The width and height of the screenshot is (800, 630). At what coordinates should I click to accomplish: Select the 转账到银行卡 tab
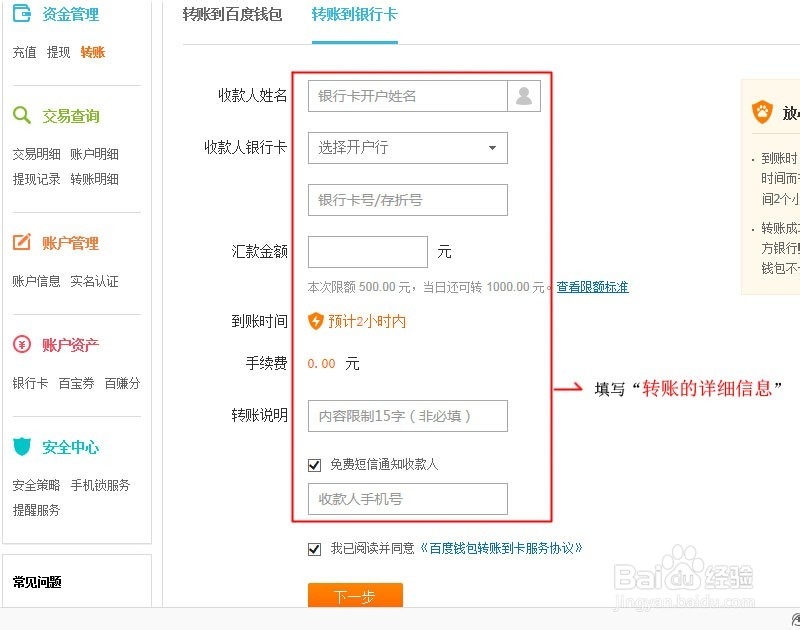click(x=353, y=15)
